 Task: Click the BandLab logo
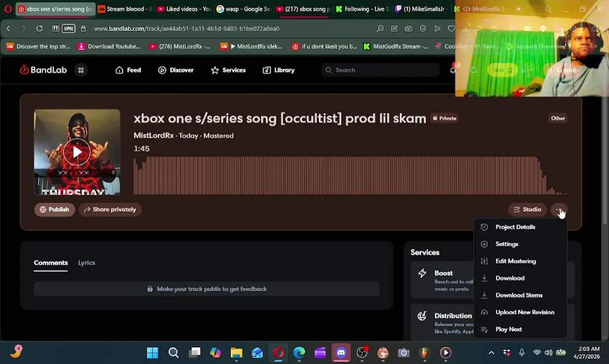point(43,70)
